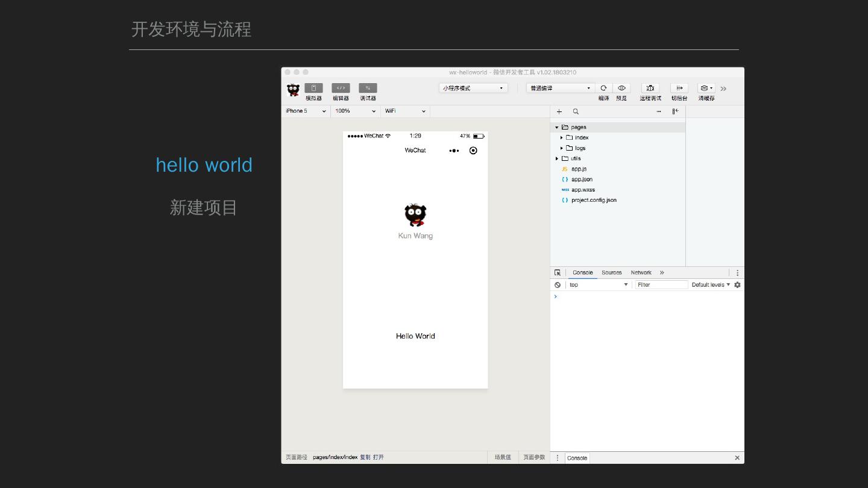The width and height of the screenshot is (868, 488).
Task: Click the 清缓存 clear cache icon
Action: [706, 88]
